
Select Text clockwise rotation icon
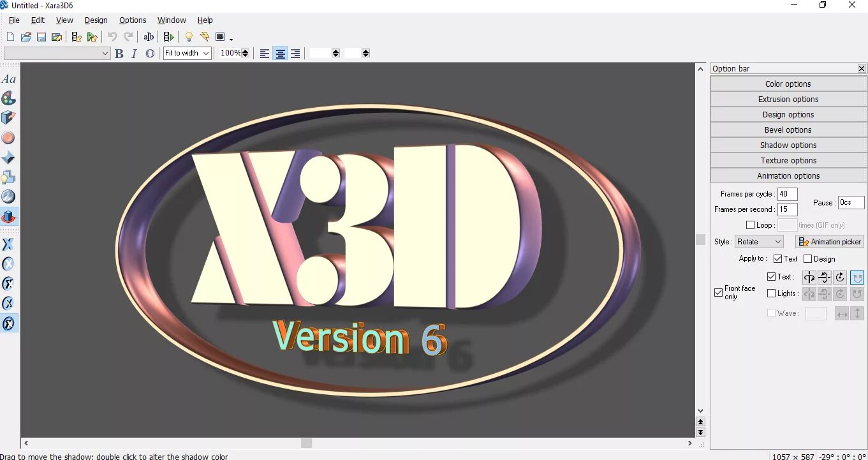coord(841,278)
